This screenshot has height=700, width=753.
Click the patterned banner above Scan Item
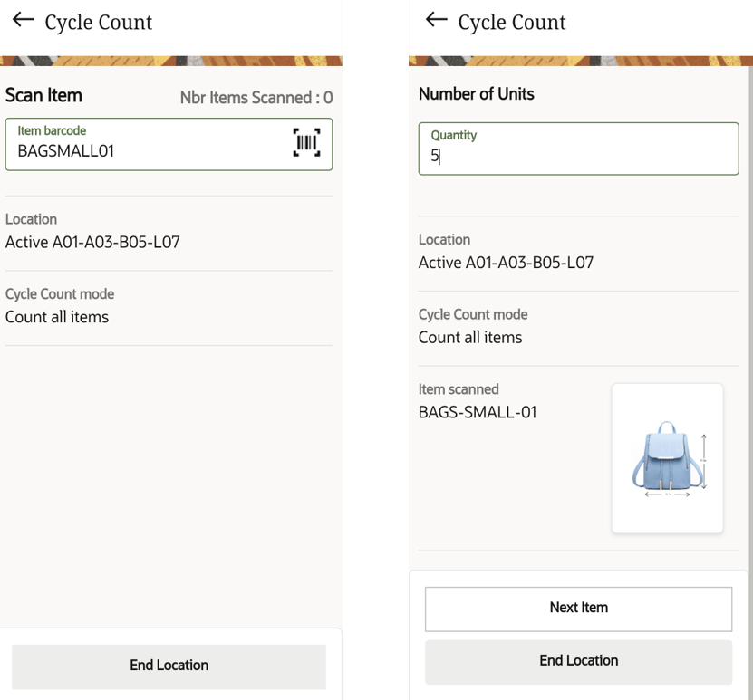click(171, 61)
